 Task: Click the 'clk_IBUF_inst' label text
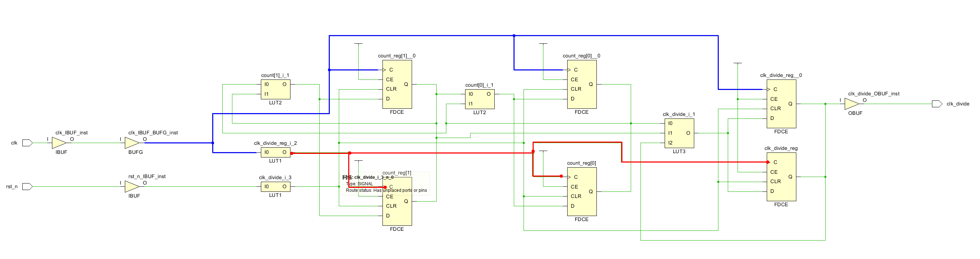pyautogui.click(x=71, y=133)
